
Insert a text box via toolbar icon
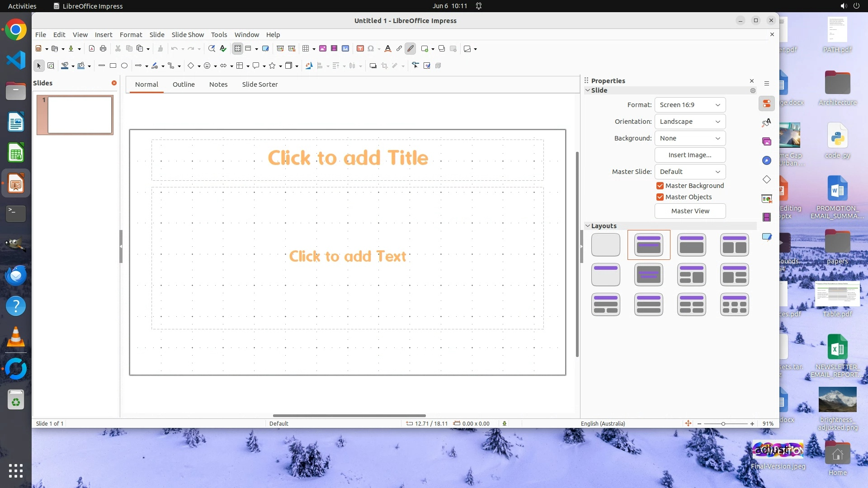360,49
